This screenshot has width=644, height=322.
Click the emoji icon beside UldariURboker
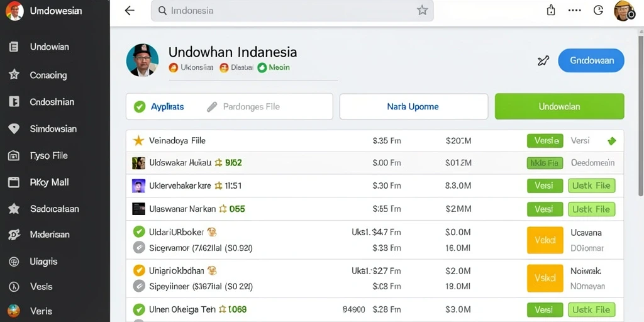click(x=212, y=232)
